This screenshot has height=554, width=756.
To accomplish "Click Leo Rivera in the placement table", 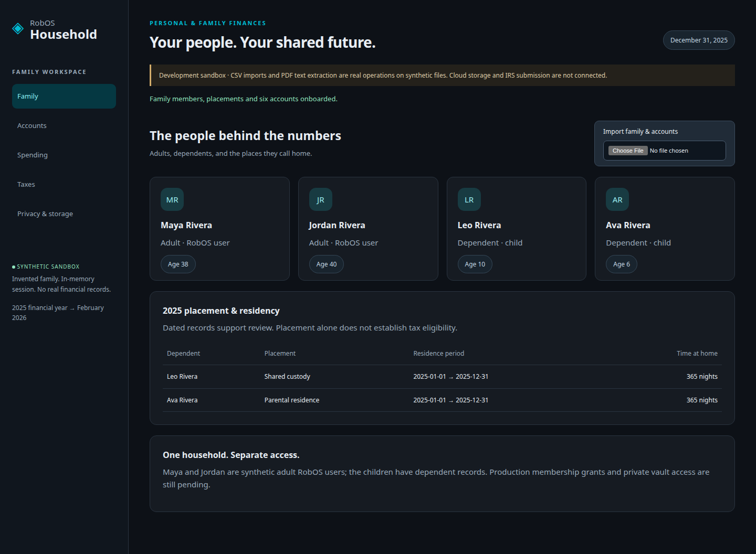I will pyautogui.click(x=182, y=377).
